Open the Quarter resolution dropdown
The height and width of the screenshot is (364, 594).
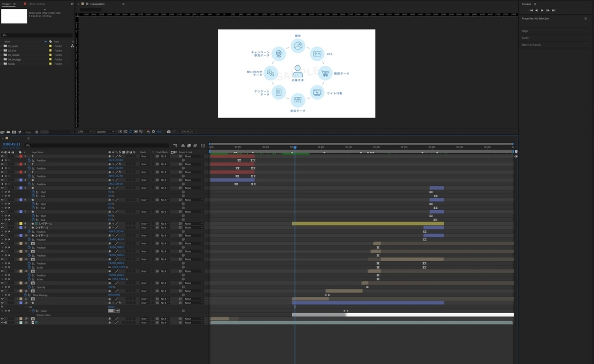click(x=105, y=132)
